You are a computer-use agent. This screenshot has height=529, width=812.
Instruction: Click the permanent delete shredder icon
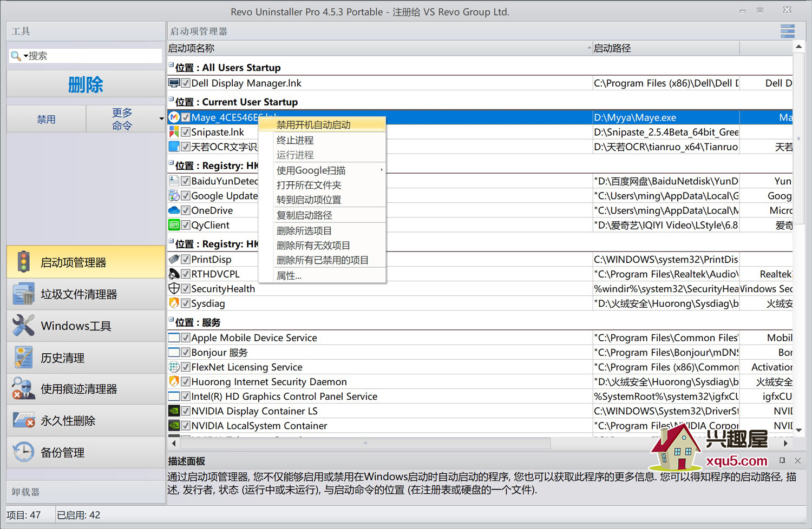(x=23, y=420)
